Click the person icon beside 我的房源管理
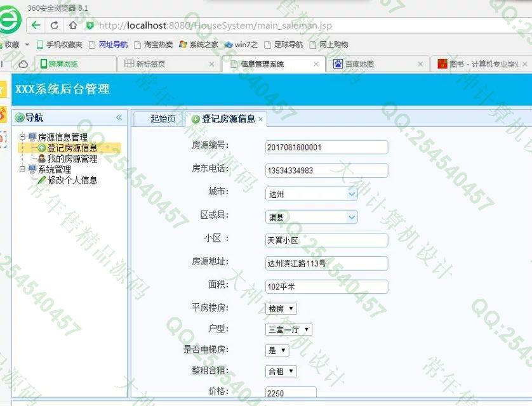The image size is (532, 406). coord(42,158)
